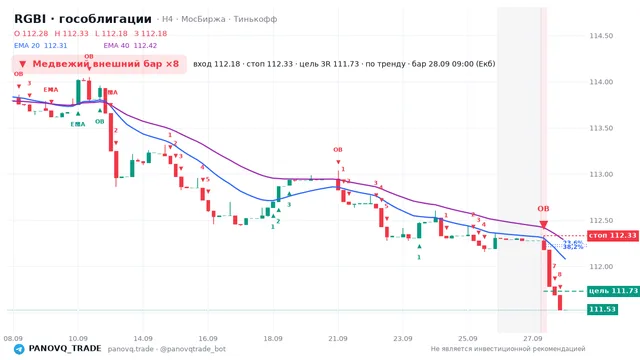Click the red triangle in signal banner

pos(23,64)
